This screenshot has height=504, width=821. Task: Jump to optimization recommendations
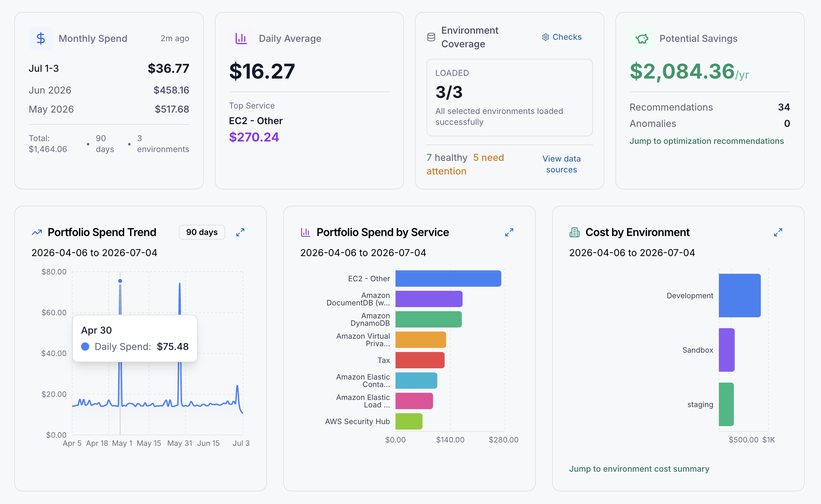click(x=707, y=141)
